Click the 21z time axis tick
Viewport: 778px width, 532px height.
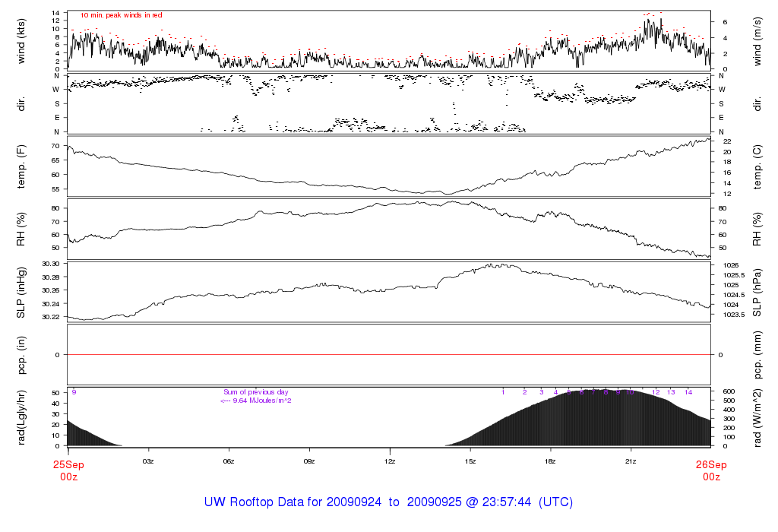coord(631,461)
